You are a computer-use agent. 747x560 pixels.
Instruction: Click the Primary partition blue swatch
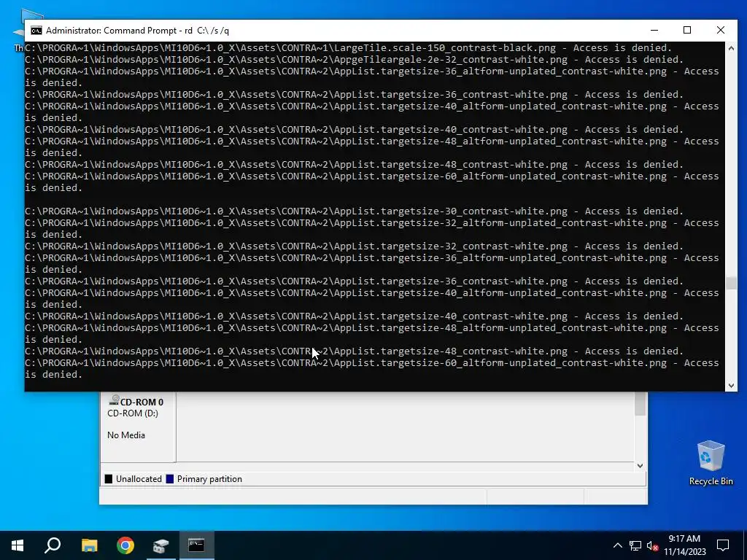pos(169,479)
